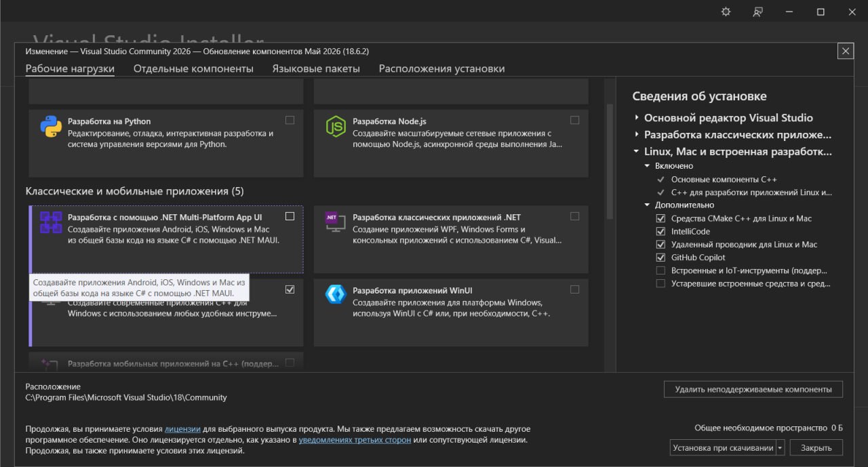Click Установка при скачивании button
The image size is (868, 467).
tap(723, 447)
